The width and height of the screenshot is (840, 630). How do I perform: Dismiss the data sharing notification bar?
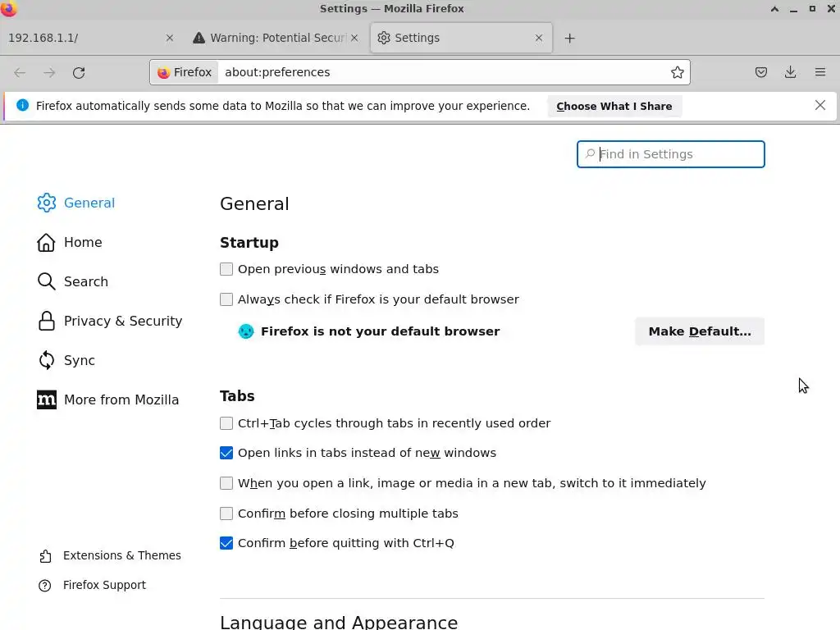(x=819, y=105)
